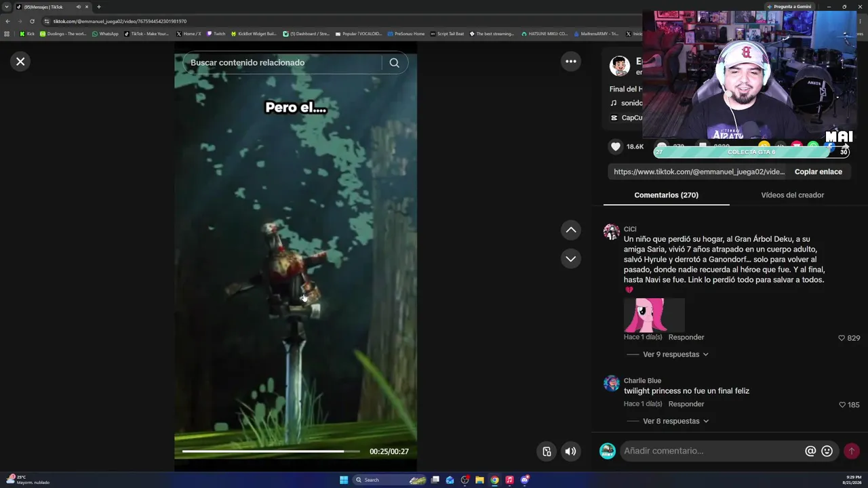Open the Kick bookmark
Image resolution: width=868 pixels, height=488 pixels.
[27, 33]
